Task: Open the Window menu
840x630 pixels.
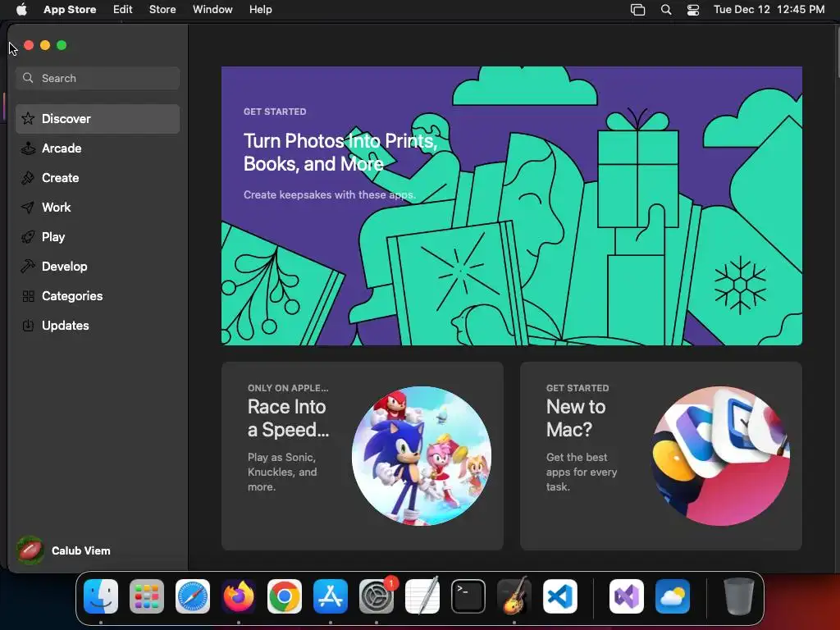Action: pyautogui.click(x=212, y=10)
